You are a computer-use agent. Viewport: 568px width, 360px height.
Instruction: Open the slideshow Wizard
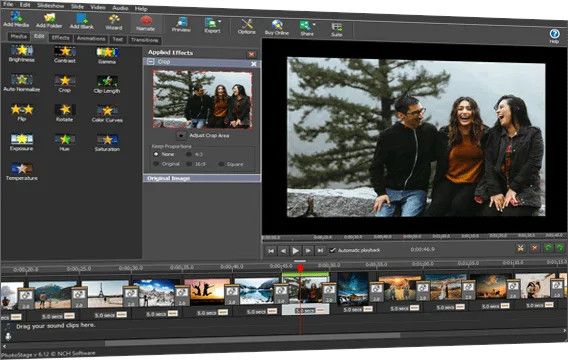(x=114, y=22)
